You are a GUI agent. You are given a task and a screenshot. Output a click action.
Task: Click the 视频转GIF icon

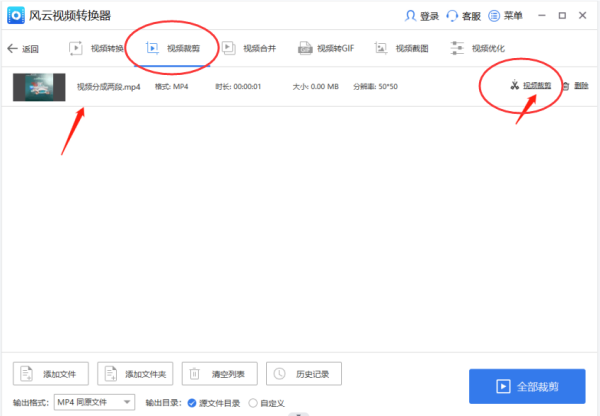pyautogui.click(x=305, y=49)
